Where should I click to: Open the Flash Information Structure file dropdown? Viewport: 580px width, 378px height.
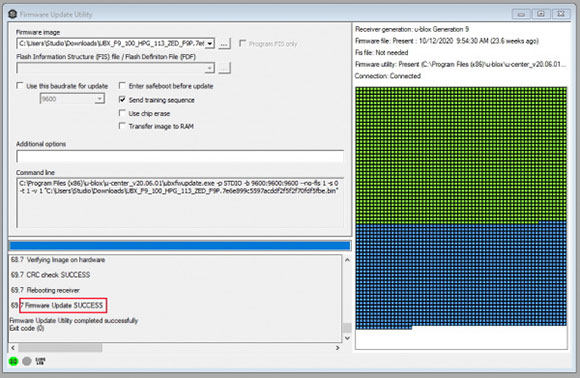[210, 68]
